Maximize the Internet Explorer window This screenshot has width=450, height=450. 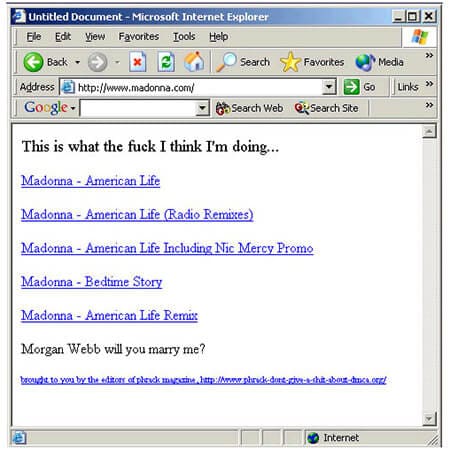point(413,16)
